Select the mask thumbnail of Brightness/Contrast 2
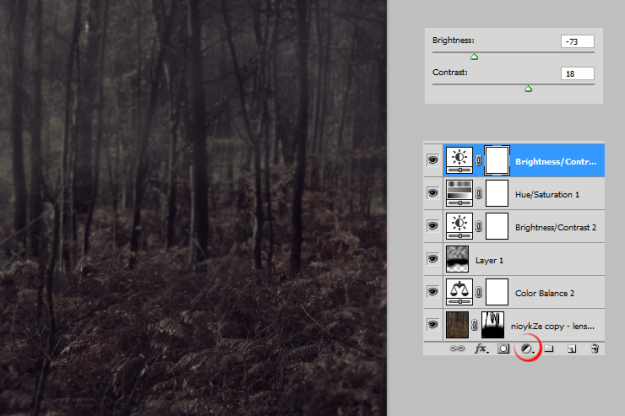Screen dimensions: 625x416 point(497,226)
